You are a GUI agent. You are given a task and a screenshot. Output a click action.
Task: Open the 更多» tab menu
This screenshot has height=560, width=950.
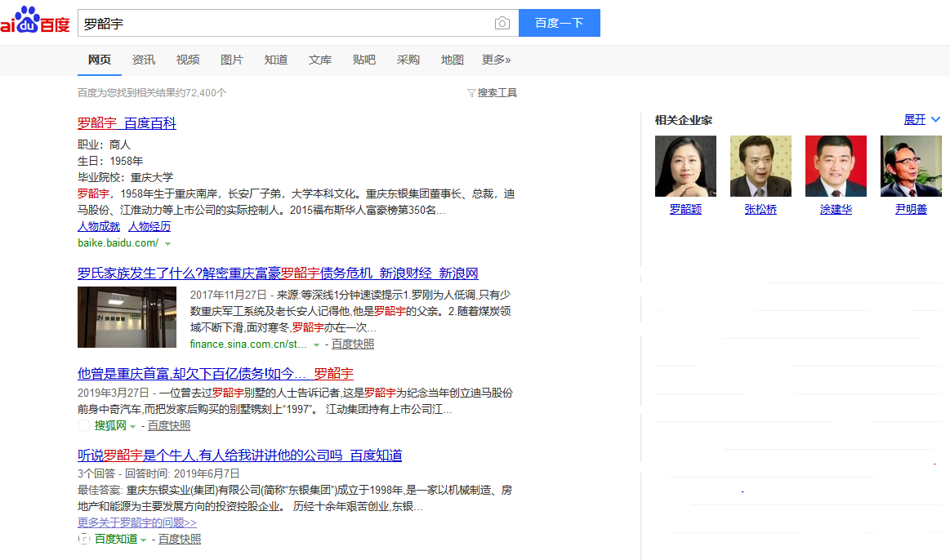(496, 60)
